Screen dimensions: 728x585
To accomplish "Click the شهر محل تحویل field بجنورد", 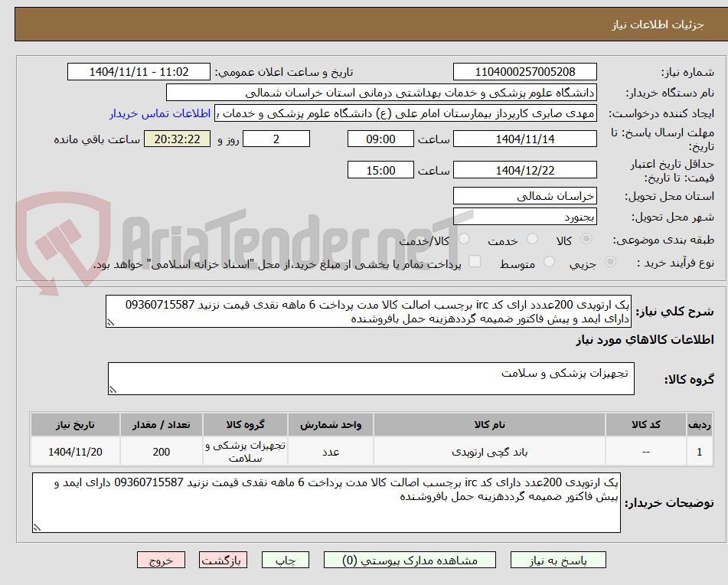I will [524, 217].
